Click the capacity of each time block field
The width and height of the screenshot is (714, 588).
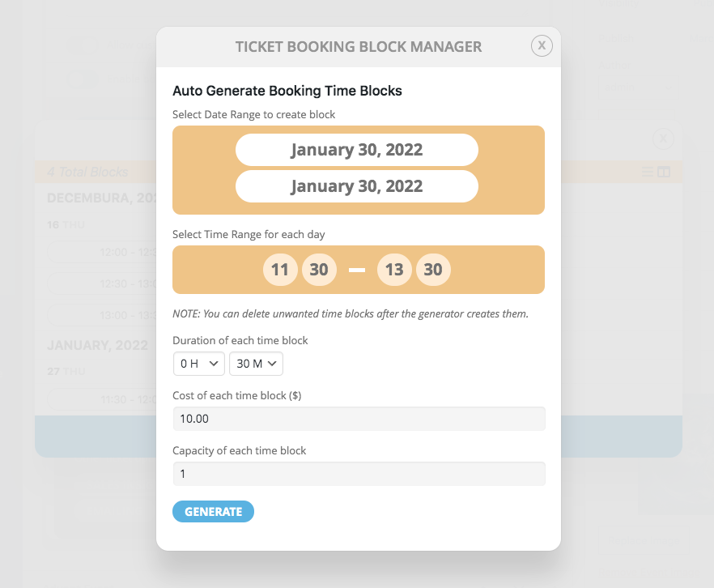tap(359, 474)
